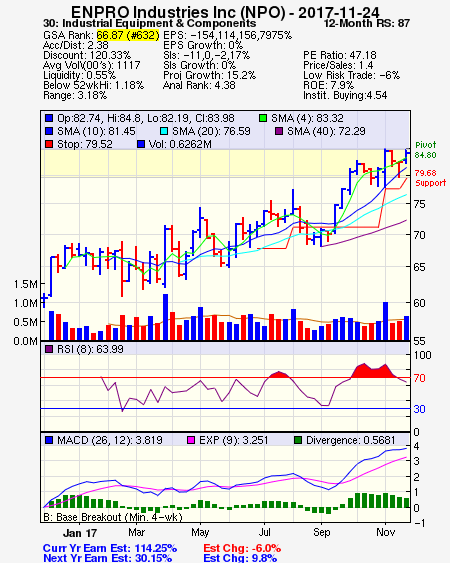Click the Vol: 0.6262M legend text
Image resolution: width=450 pixels, height=563 pixels.
point(180,144)
